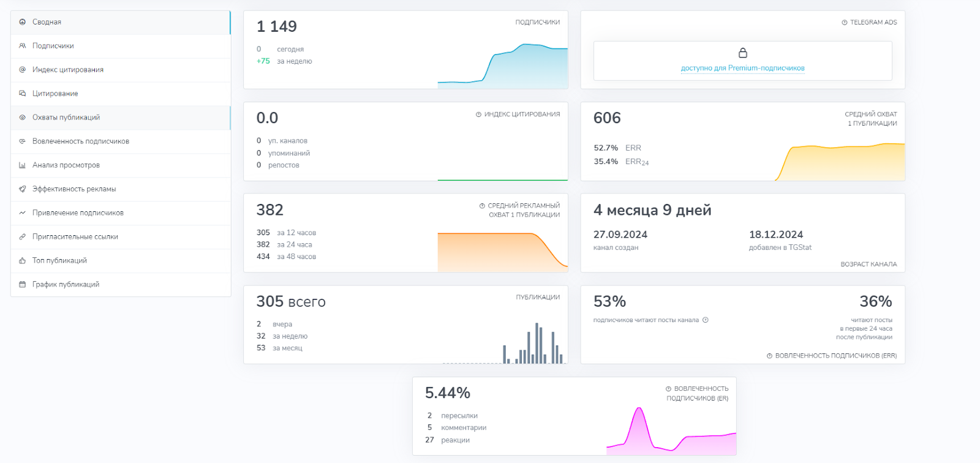Click the lock icon in Telegram Ads card
The height and width of the screenshot is (463, 980).
(743, 53)
